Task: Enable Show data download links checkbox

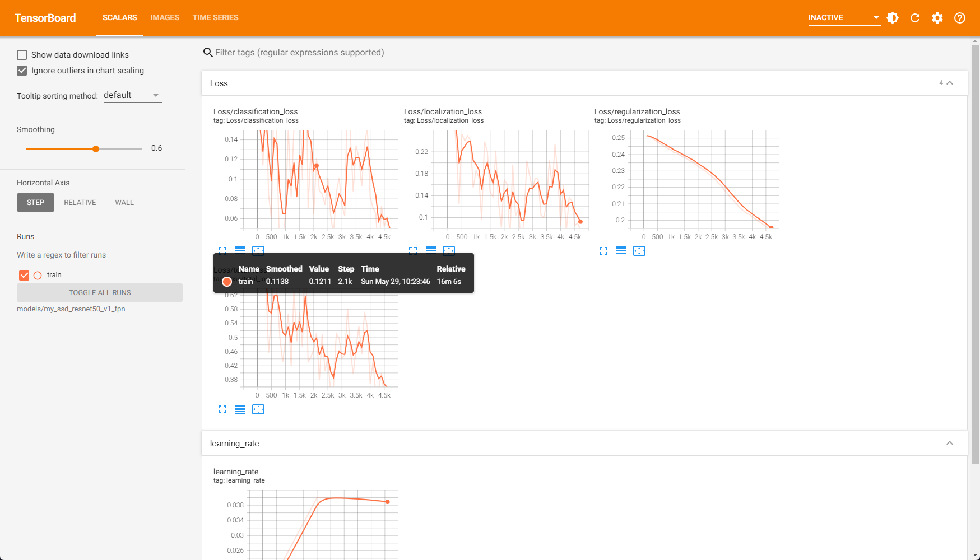Action: click(22, 55)
